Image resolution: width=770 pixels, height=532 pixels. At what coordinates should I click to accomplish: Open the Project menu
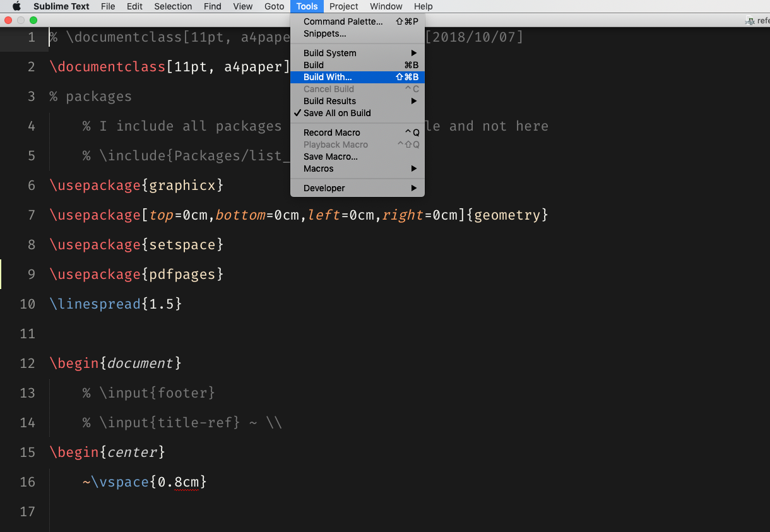[x=344, y=6]
